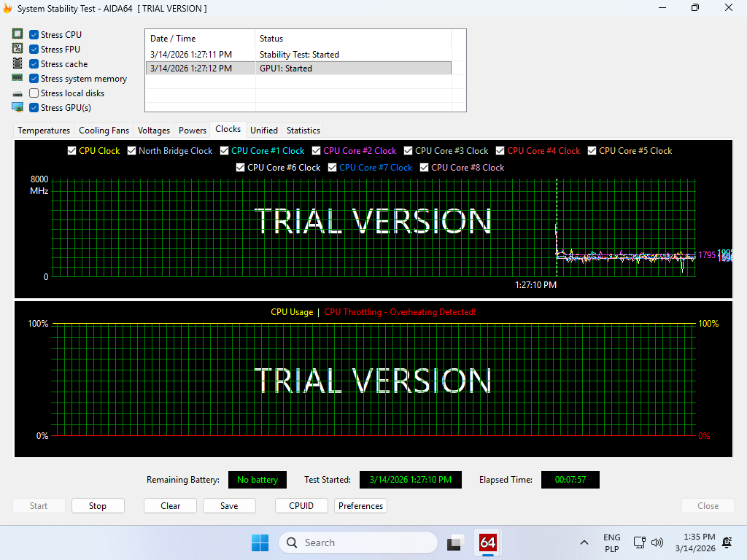Image resolution: width=747 pixels, height=560 pixels.
Task: Click the disk drive icon beside Stress local disks
Action: [x=18, y=94]
